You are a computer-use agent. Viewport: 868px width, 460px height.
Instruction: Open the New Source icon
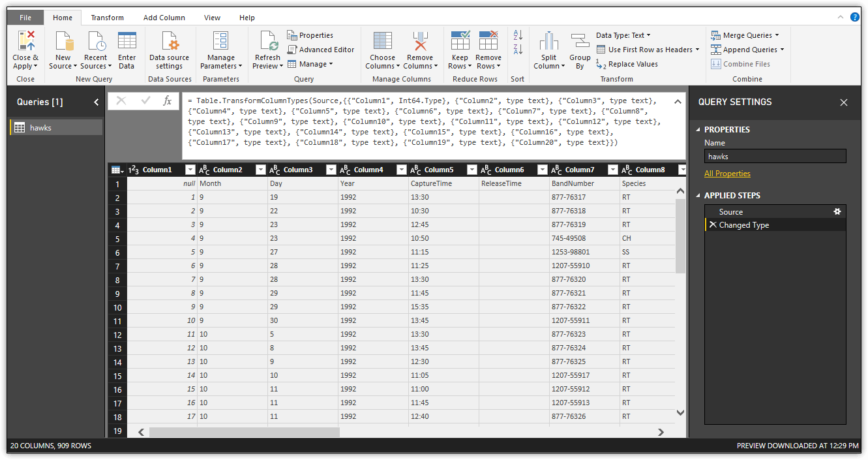pyautogui.click(x=63, y=40)
